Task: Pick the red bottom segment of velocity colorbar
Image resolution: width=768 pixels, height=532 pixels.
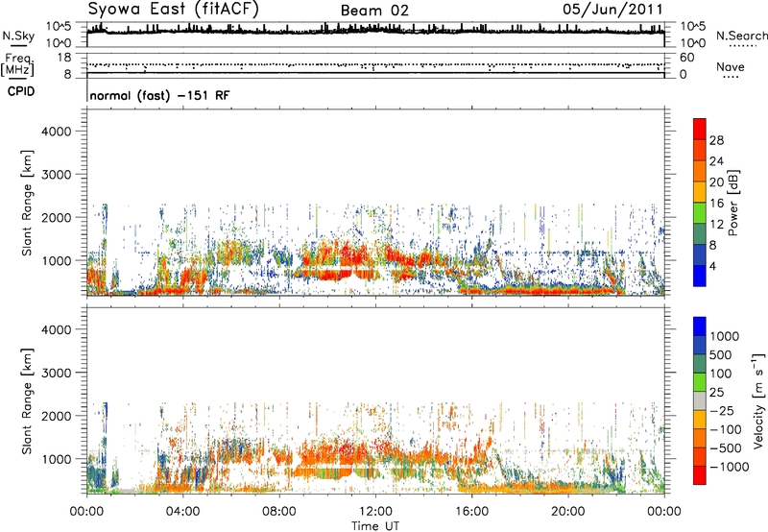Action: (700, 475)
